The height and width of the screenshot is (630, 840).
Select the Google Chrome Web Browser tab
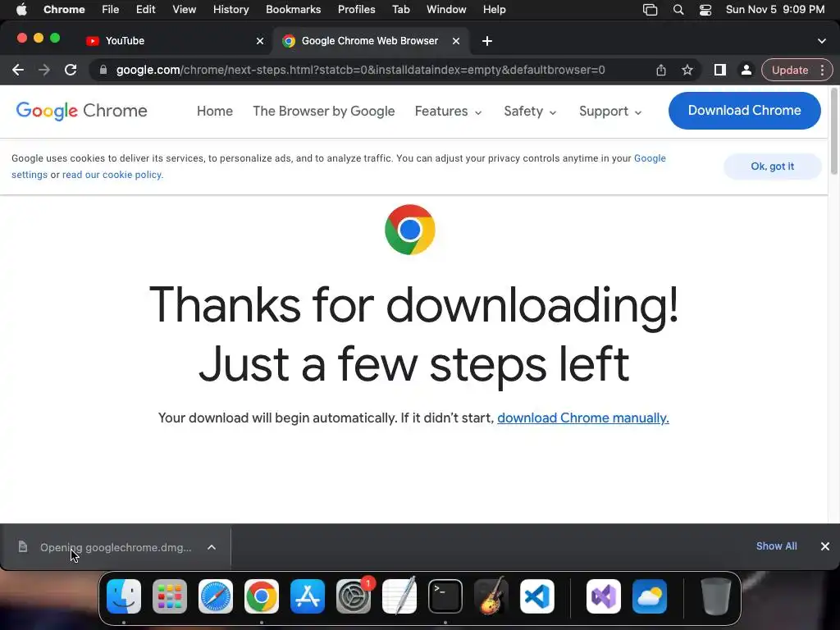tap(370, 41)
